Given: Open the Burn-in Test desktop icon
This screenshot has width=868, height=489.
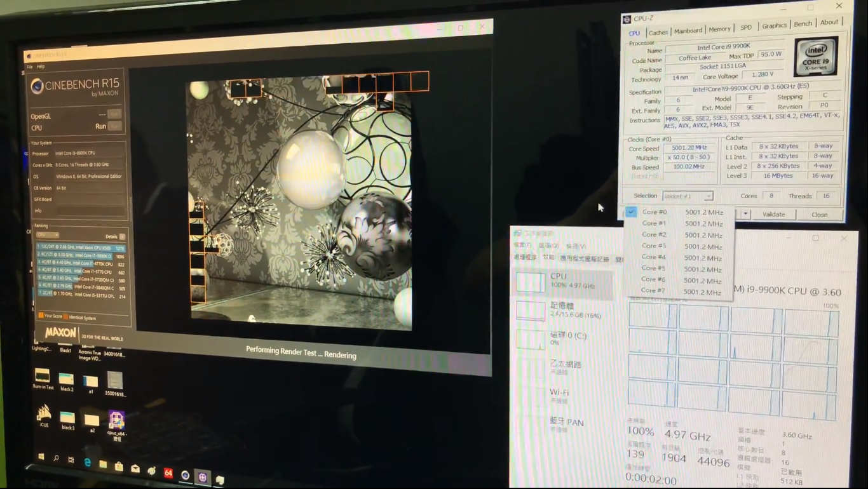Looking at the screenshot, I should tap(43, 376).
